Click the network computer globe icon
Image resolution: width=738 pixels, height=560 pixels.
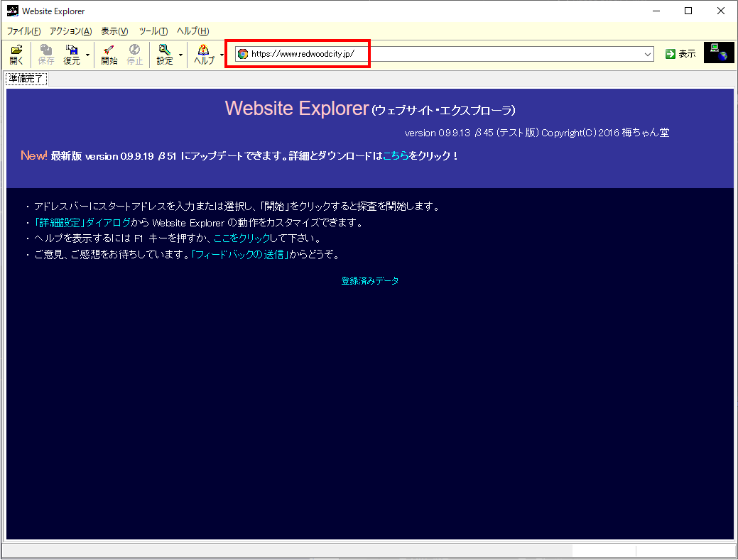coord(719,53)
